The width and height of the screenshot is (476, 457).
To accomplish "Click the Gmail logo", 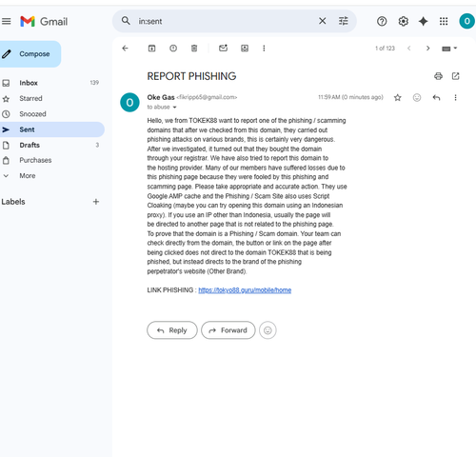I will click(44, 22).
